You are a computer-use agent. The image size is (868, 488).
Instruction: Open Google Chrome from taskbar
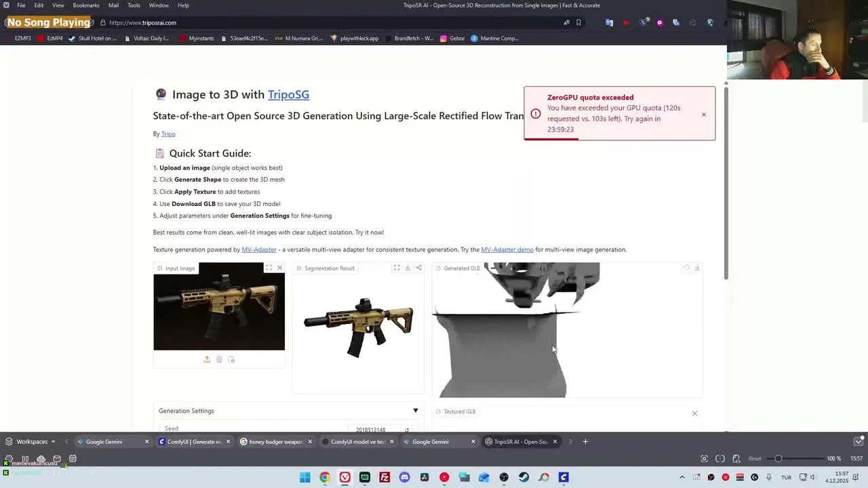325,477
